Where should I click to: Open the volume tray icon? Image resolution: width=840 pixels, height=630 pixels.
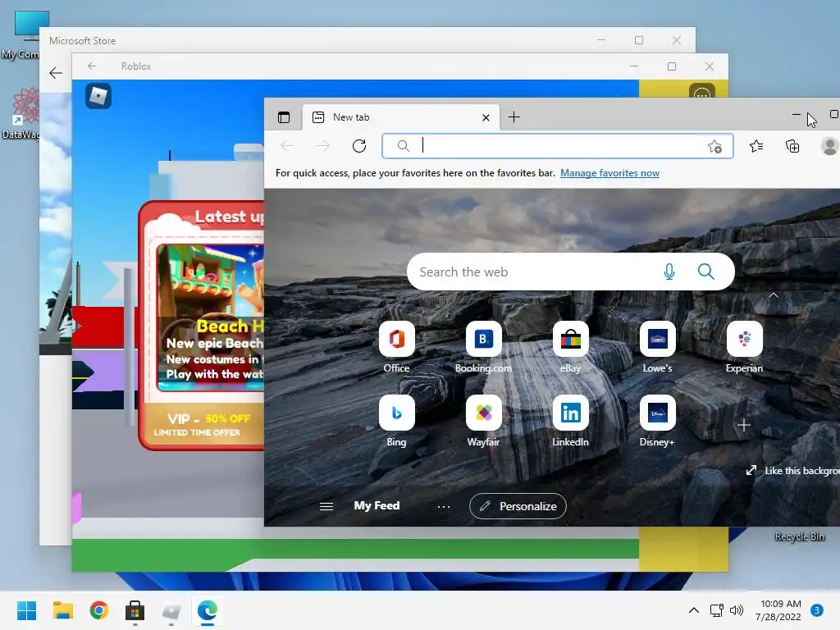(737, 610)
